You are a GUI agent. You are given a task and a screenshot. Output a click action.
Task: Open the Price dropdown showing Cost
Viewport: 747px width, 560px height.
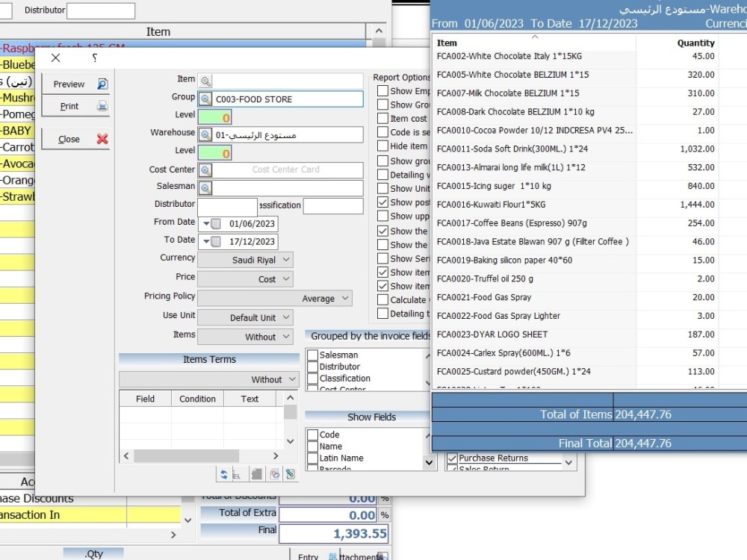(x=245, y=279)
